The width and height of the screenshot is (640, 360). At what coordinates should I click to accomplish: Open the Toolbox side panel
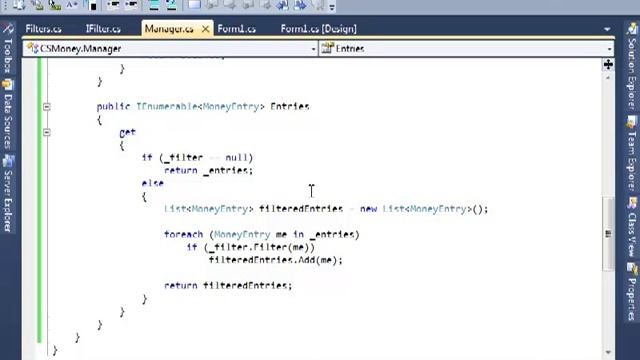click(7, 48)
